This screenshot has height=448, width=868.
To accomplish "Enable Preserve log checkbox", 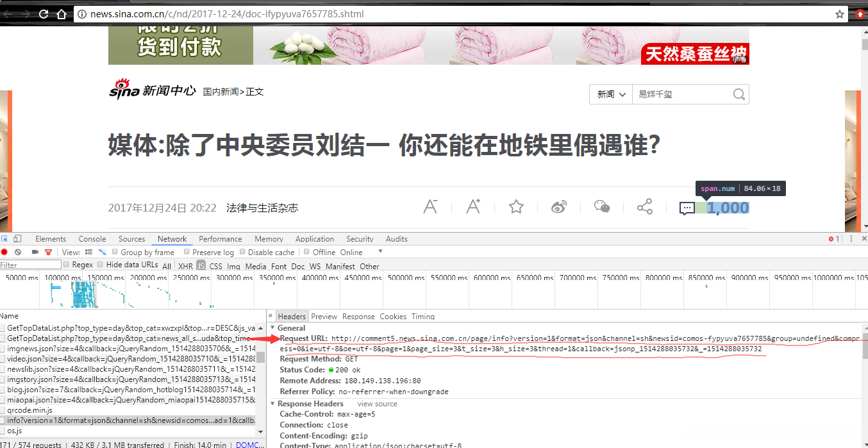I will pyautogui.click(x=187, y=252).
